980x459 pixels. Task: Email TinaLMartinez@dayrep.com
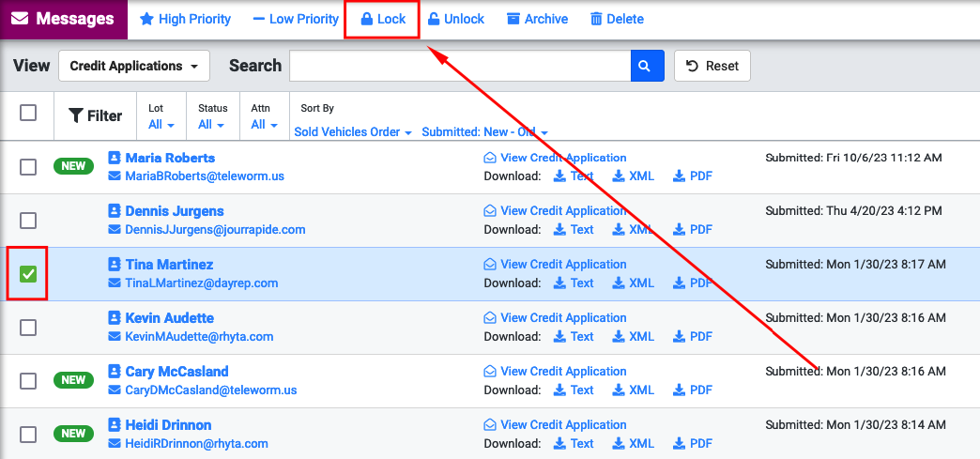201,283
